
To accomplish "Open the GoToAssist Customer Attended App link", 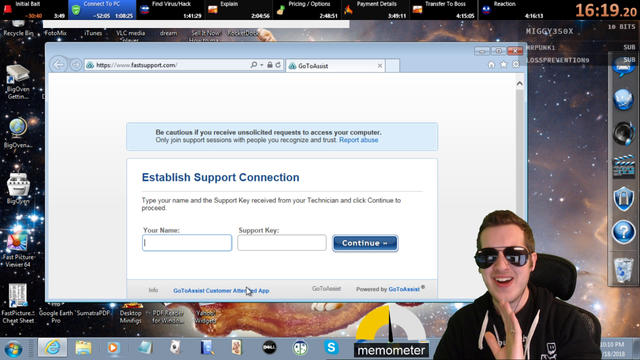I will [x=221, y=291].
